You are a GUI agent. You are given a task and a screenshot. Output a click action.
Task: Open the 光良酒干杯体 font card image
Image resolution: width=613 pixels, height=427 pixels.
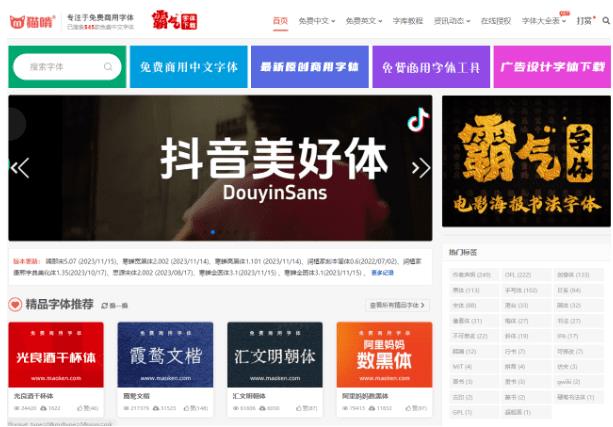click(x=56, y=355)
